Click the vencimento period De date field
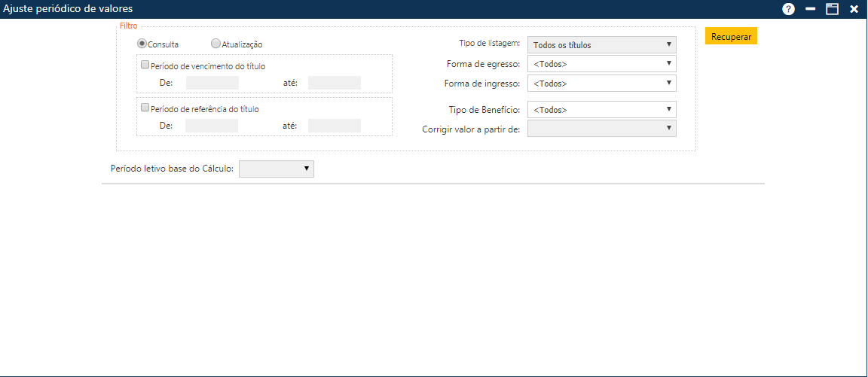Screen dimensions: 868x377 tap(212, 83)
